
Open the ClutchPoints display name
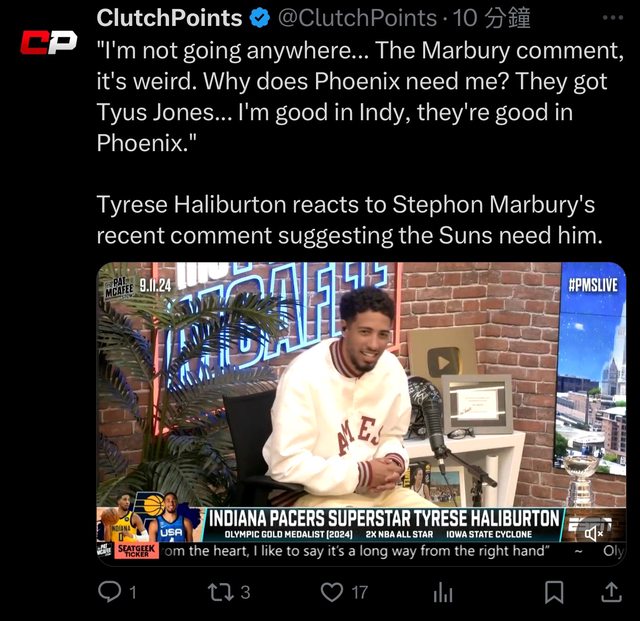pos(169,18)
